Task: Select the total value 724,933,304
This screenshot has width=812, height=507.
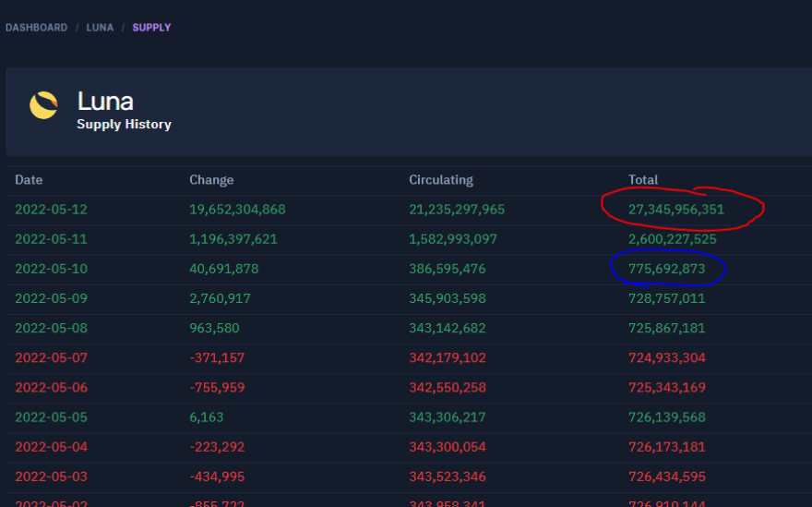Action: tap(666, 357)
